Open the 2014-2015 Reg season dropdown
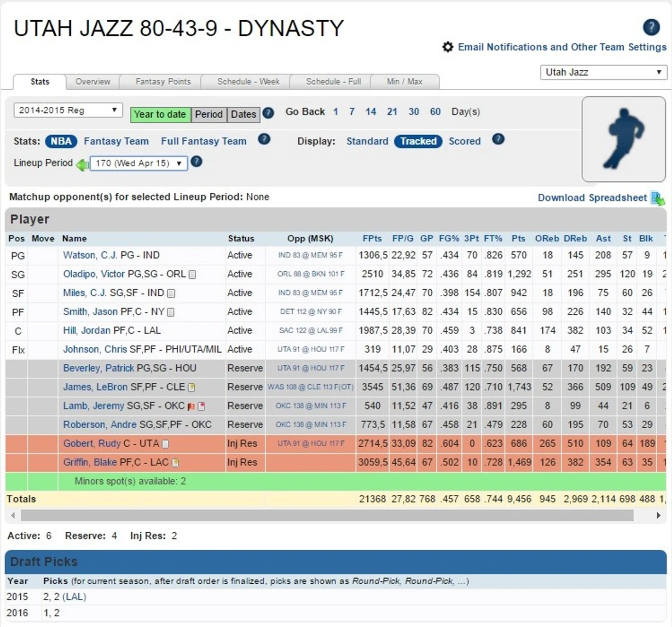Screen dimensions: 672x627 click(68, 110)
